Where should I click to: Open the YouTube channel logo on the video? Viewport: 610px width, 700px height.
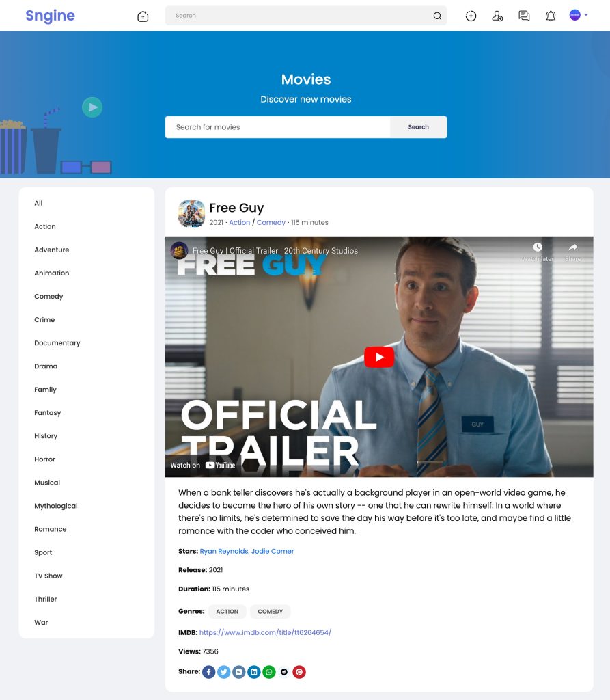[179, 250]
